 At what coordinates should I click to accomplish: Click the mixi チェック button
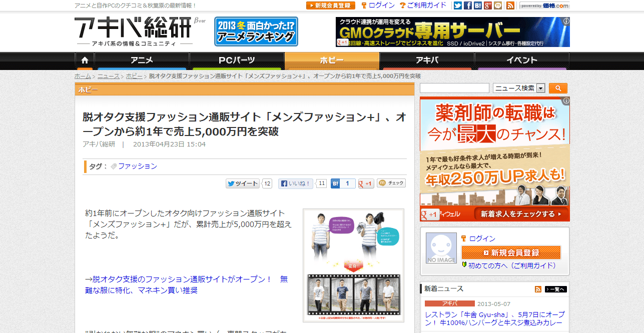(x=391, y=183)
